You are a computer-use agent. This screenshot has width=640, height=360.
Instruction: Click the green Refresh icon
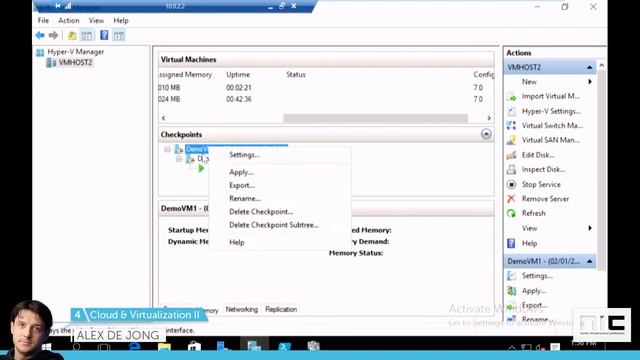pos(511,213)
